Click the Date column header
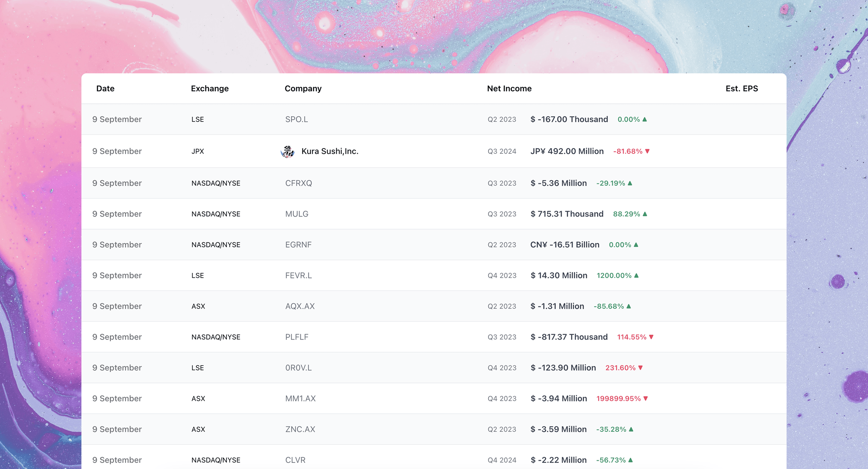 pos(105,89)
